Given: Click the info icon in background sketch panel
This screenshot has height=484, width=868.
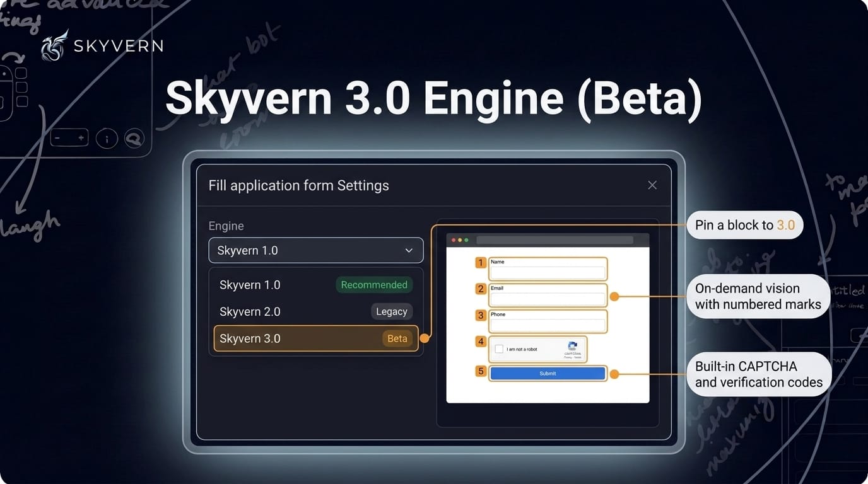Looking at the screenshot, I should tap(107, 139).
